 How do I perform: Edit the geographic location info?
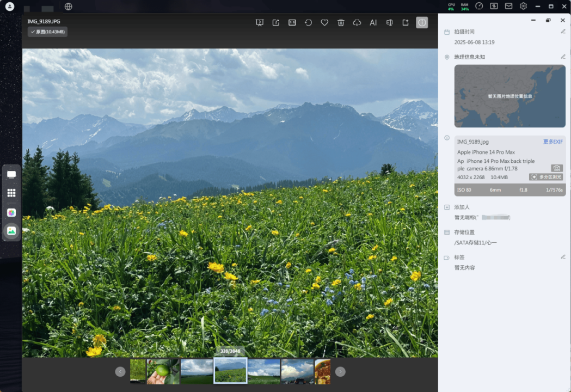pyautogui.click(x=563, y=57)
